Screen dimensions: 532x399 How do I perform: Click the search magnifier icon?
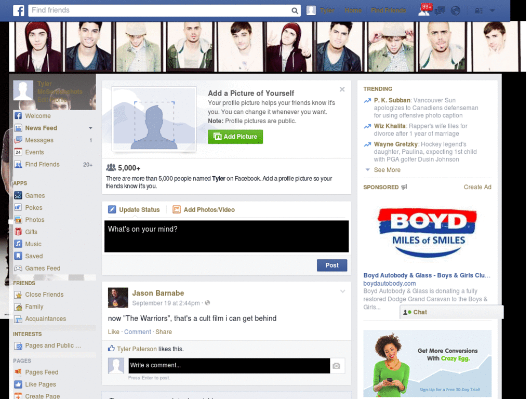tap(295, 11)
